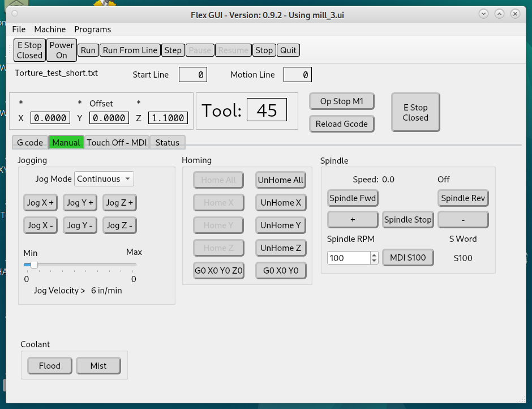Click the UnHome Y button
Viewport: 532px width, 409px height.
pos(281,225)
